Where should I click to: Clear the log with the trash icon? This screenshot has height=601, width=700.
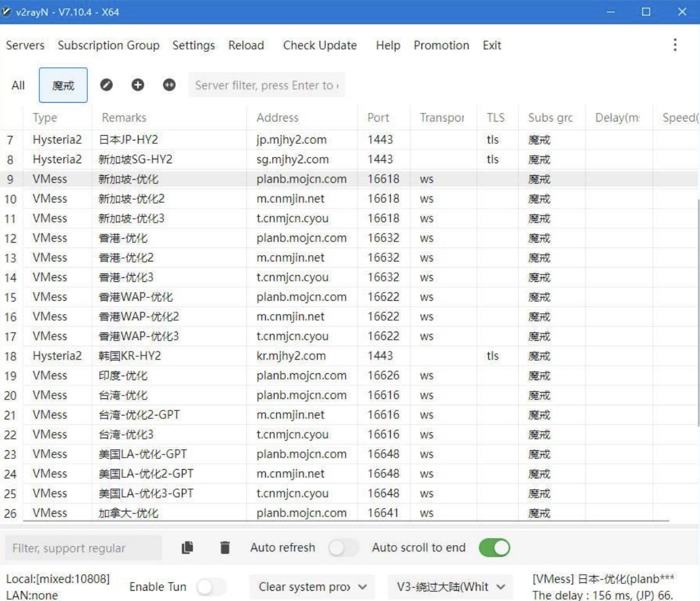(225, 548)
